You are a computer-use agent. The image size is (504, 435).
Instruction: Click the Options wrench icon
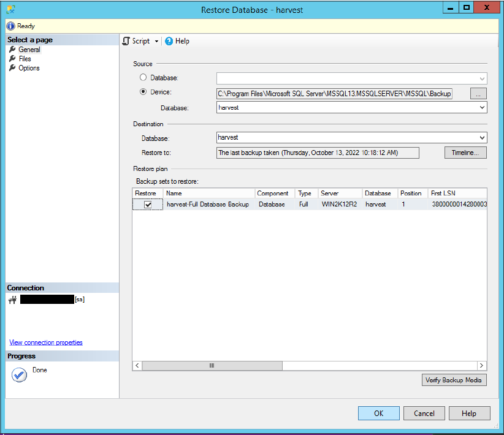12,68
